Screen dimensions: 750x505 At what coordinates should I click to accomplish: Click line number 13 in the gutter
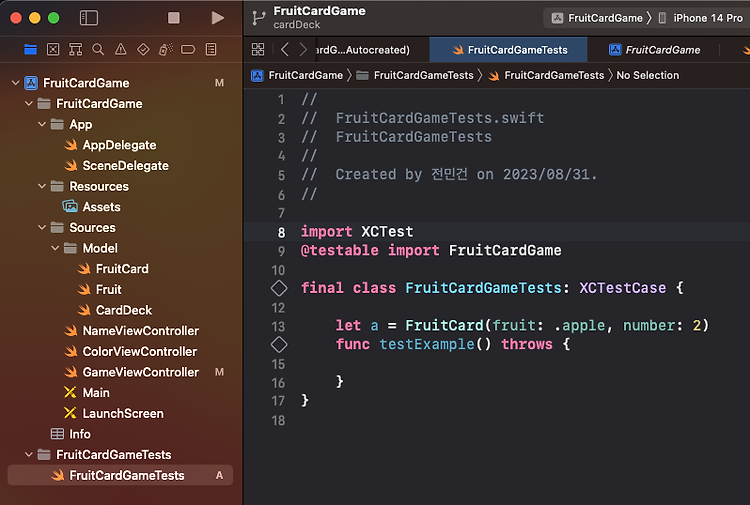pyautogui.click(x=278, y=327)
